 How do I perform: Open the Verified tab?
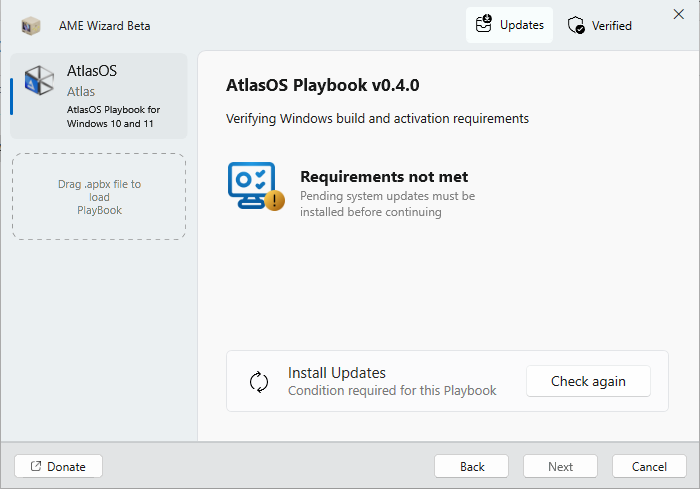[x=600, y=25]
